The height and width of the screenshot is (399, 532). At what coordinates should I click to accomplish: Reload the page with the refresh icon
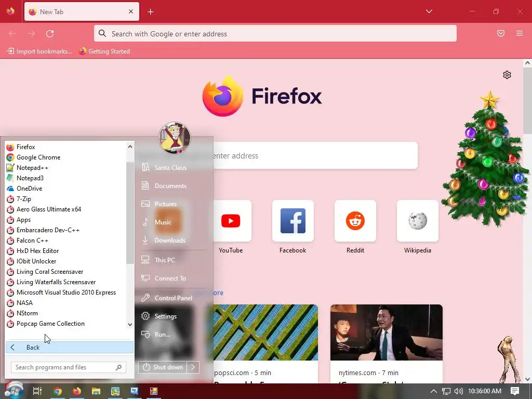pos(50,34)
